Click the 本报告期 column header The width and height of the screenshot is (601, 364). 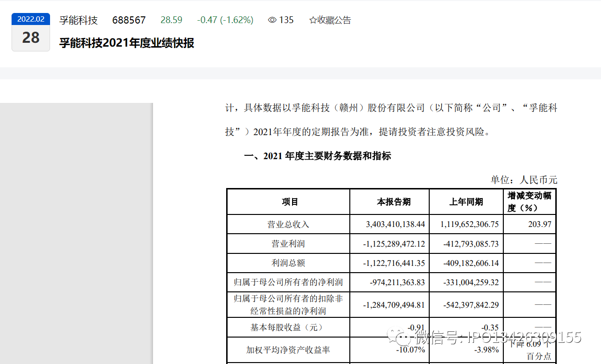coord(394,202)
